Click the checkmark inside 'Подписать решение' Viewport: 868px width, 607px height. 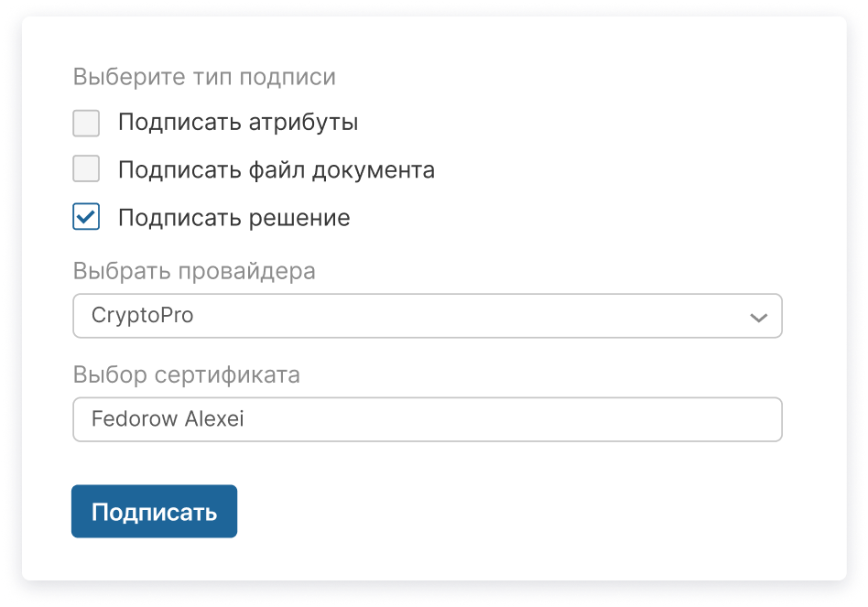click(x=85, y=217)
